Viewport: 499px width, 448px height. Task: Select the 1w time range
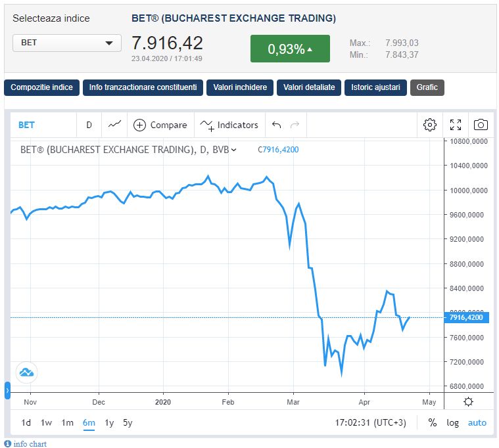point(46,422)
